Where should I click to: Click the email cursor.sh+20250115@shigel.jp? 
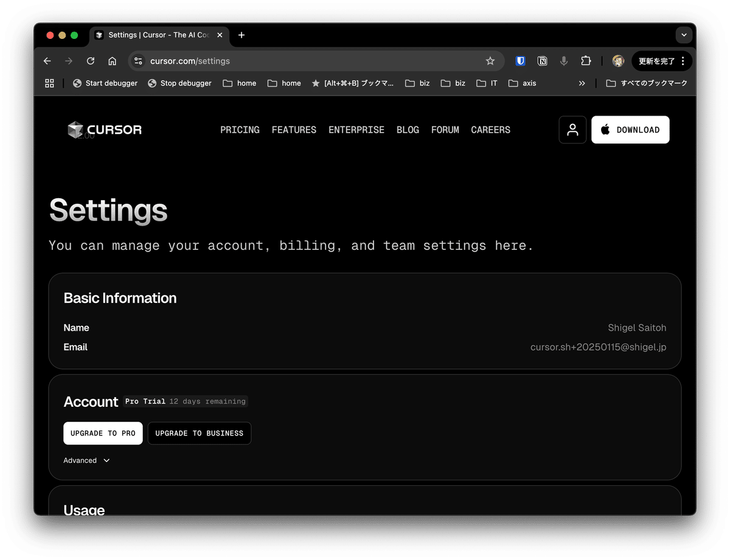point(599,347)
